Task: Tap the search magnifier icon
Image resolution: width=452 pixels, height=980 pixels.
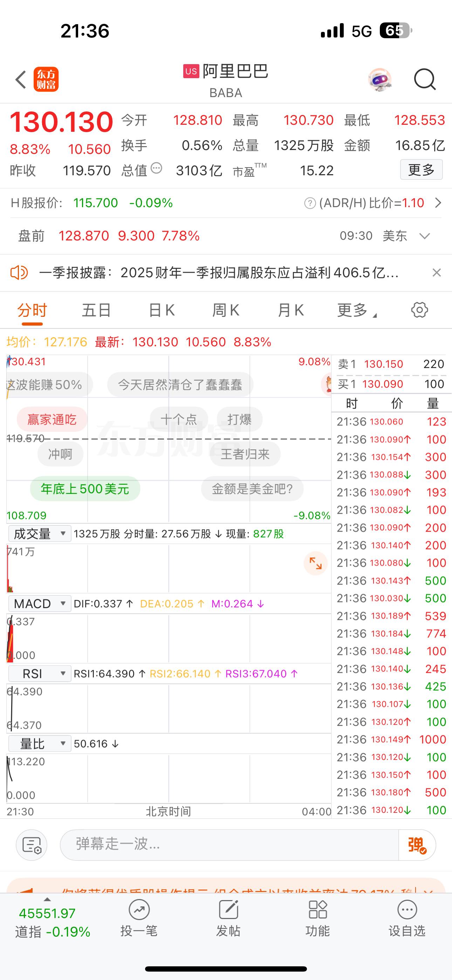Action: (425, 79)
